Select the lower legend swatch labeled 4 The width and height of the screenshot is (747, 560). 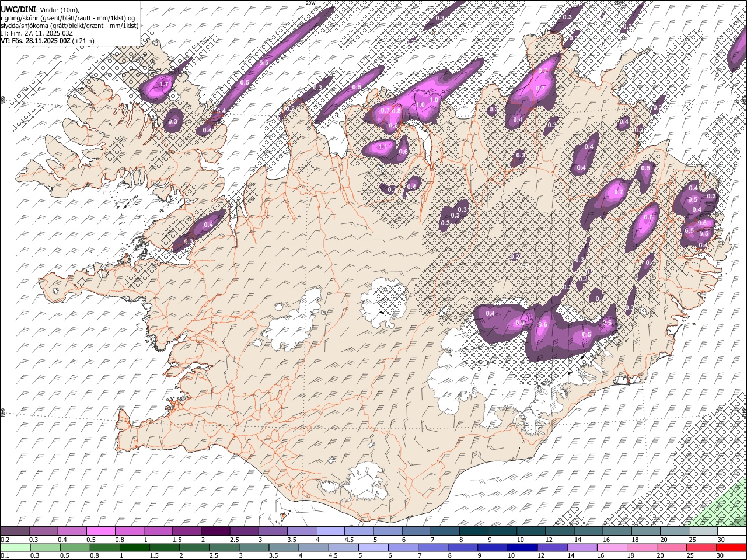(313, 548)
